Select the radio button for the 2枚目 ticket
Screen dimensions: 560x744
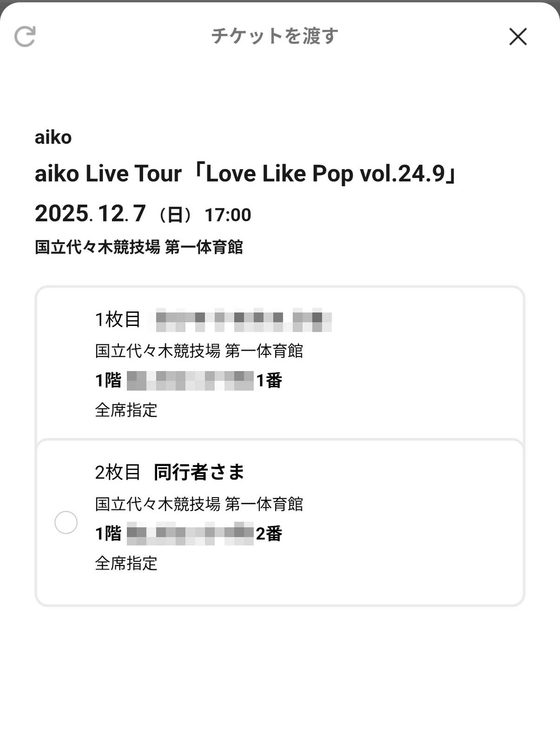pyautogui.click(x=66, y=522)
